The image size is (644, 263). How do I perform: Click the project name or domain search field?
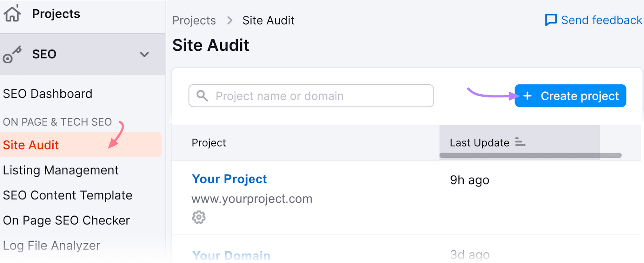[x=310, y=96]
